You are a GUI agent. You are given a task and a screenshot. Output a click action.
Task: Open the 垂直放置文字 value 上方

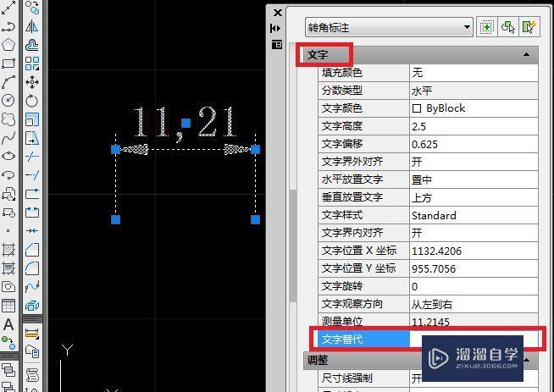474,197
